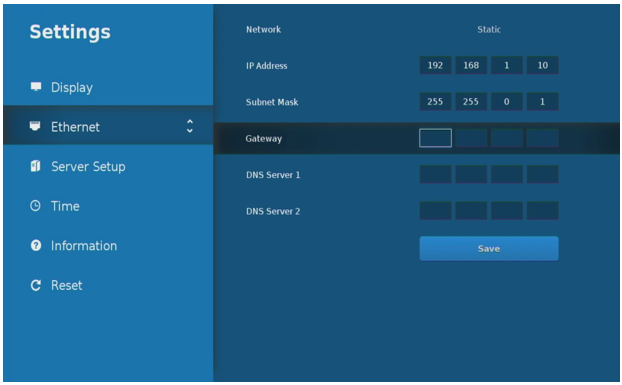
Task: Click DNS Server 1 first octet box
Action: (435, 174)
